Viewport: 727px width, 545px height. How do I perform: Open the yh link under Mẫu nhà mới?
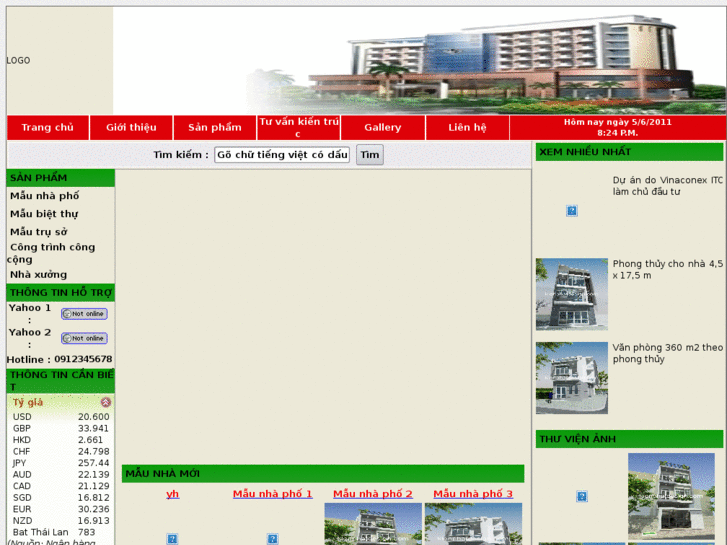(x=172, y=494)
